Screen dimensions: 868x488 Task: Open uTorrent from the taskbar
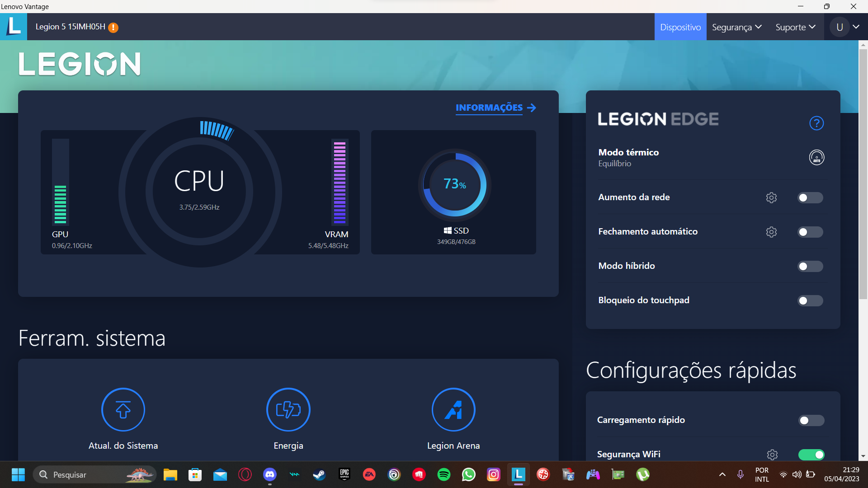(x=643, y=474)
